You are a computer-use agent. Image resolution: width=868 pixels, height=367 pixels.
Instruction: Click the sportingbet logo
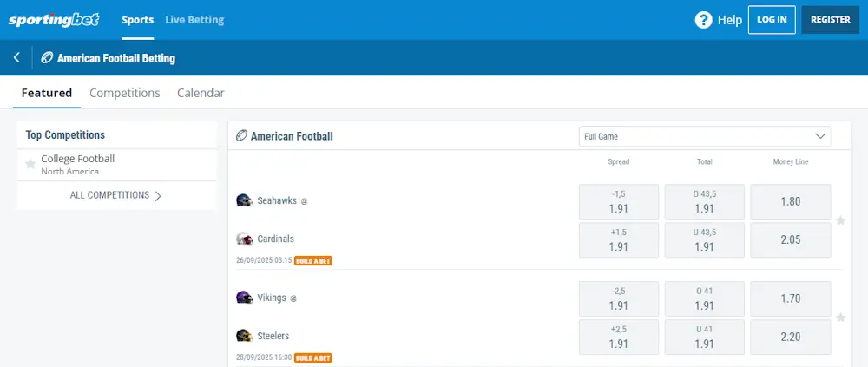click(54, 19)
